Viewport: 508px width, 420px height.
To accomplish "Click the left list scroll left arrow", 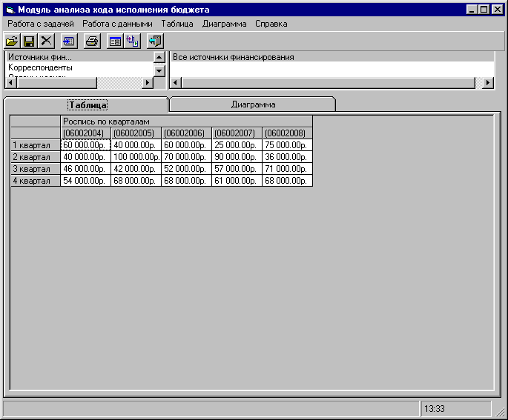I will pyautogui.click(x=10, y=82).
